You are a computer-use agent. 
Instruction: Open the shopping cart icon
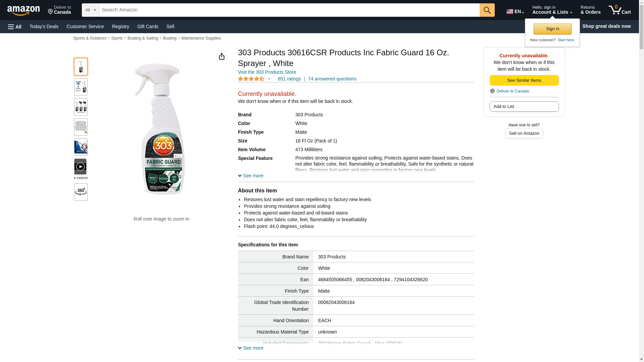620,10
